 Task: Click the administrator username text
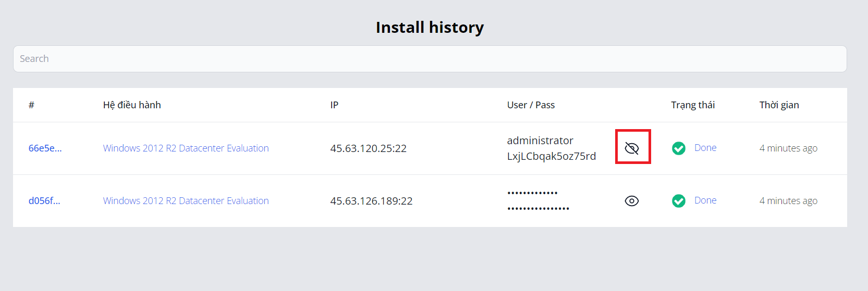(540, 141)
